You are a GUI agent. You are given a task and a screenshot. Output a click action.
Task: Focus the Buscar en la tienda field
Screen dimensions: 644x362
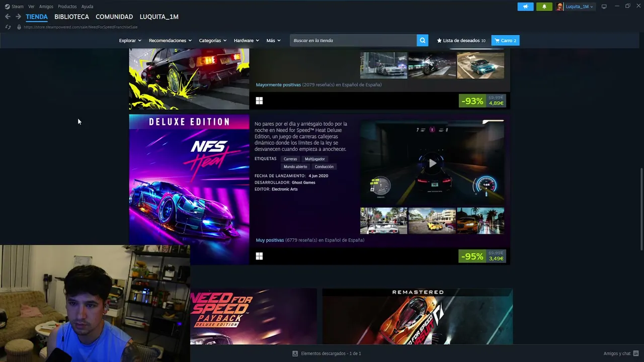353,40
